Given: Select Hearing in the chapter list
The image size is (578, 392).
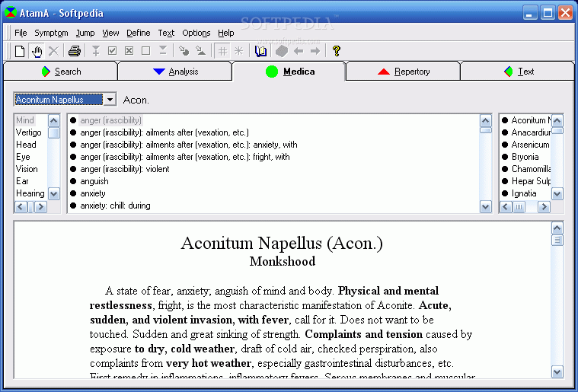Looking at the screenshot, I should point(30,193).
